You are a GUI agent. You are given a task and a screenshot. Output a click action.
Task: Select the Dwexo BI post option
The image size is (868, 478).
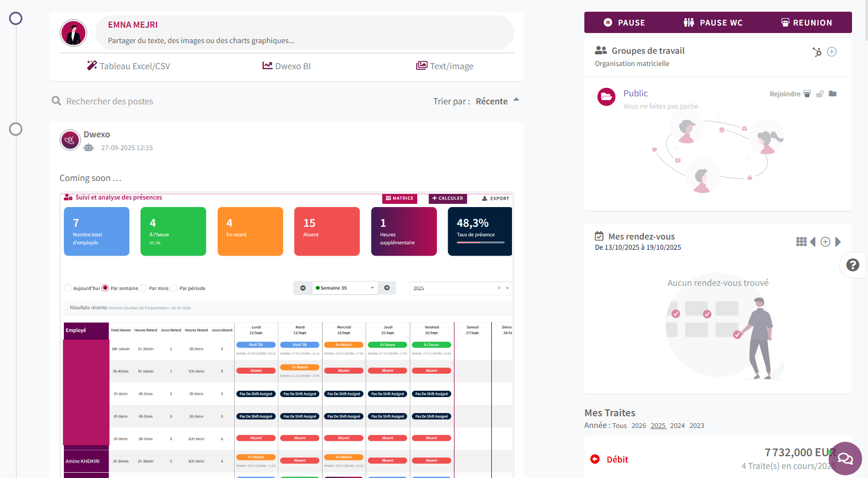coord(286,66)
